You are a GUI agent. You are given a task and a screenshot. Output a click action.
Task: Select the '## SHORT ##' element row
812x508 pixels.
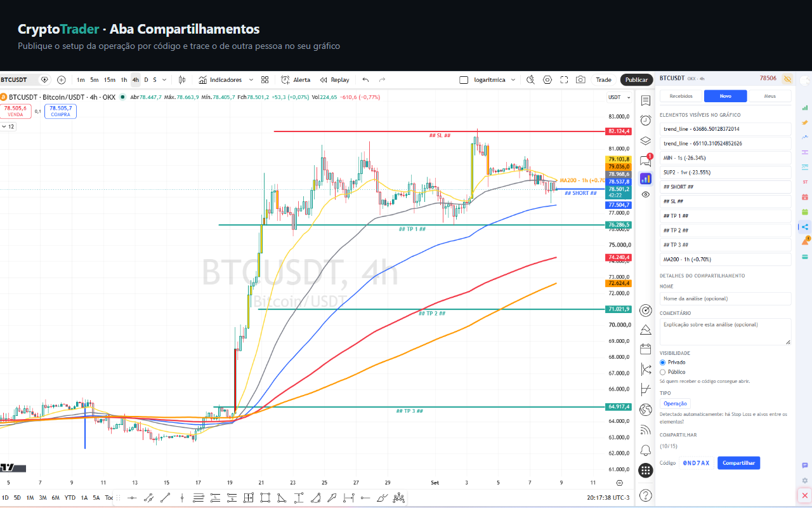point(726,187)
